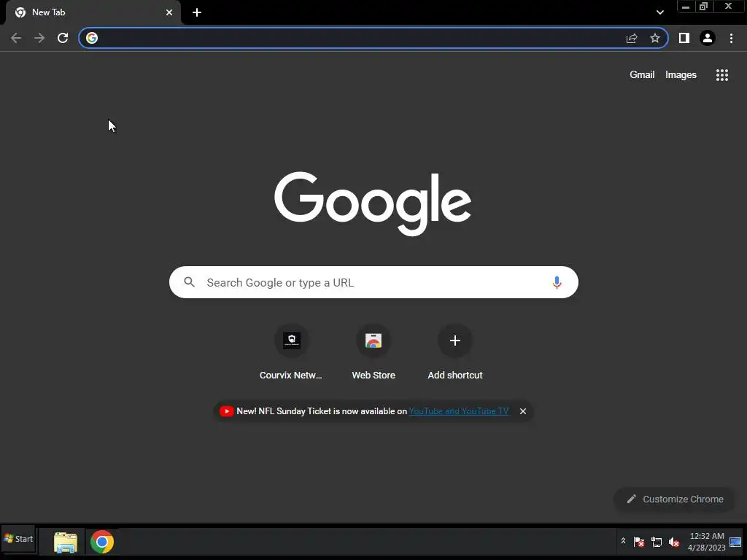Screen dimensions: 747x560
Task: Open Google Images link
Action: click(681, 75)
